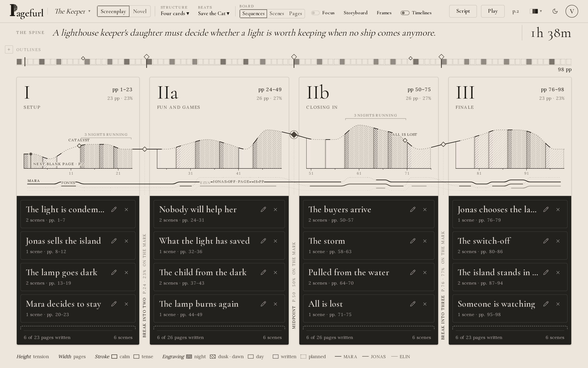Open the V user avatar
The image size is (588, 368).
[x=572, y=11]
